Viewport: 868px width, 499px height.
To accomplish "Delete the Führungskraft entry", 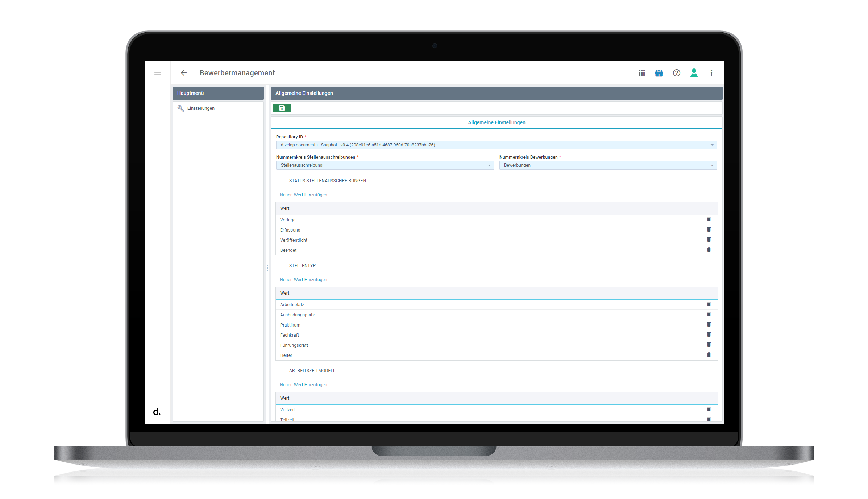I will point(709,345).
